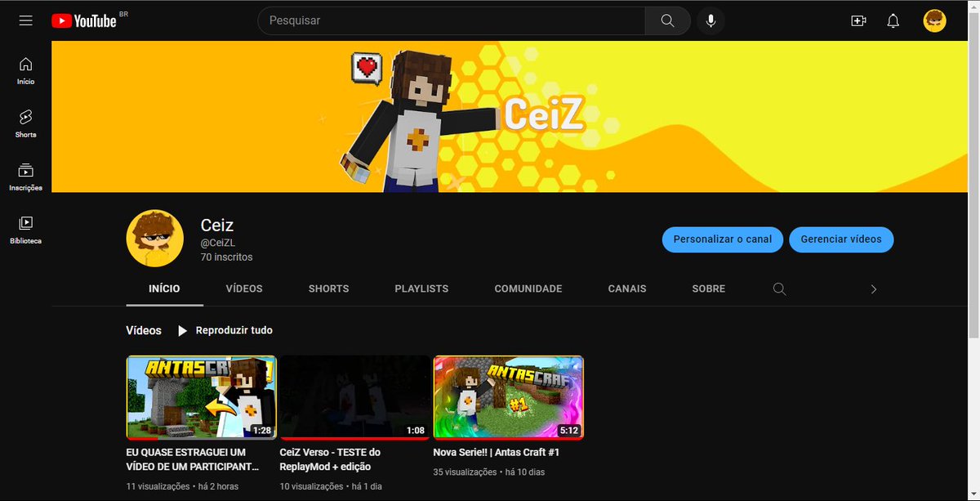Open the account avatar menu
Image resolution: width=980 pixels, height=501 pixels.
pyautogui.click(x=934, y=20)
